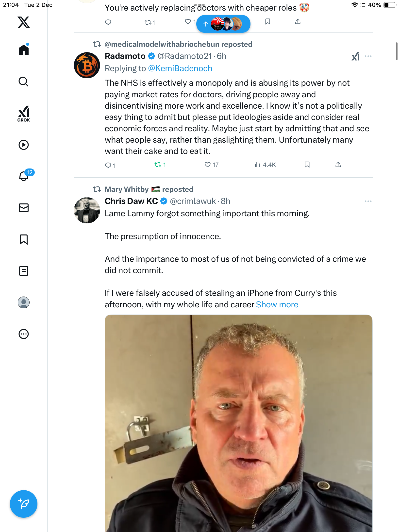Open the Video play sidebar icon
This screenshot has width=399, height=532.
pyautogui.click(x=24, y=145)
